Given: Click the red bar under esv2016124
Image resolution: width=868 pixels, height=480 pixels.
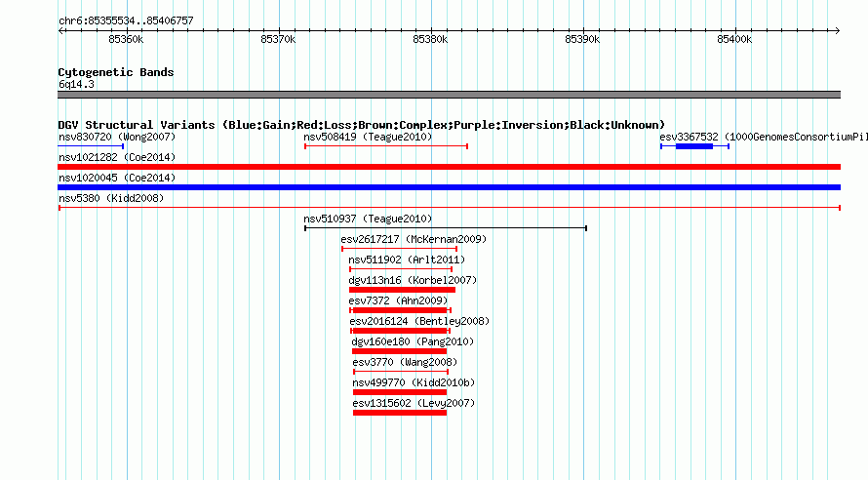Looking at the screenshot, I should pos(400,331).
